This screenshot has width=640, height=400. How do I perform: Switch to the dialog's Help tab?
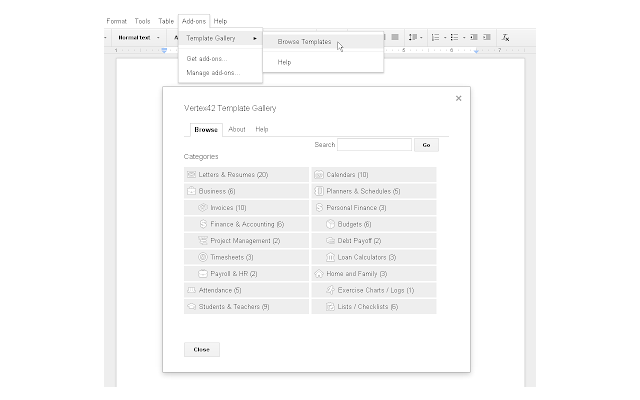pyautogui.click(x=262, y=129)
